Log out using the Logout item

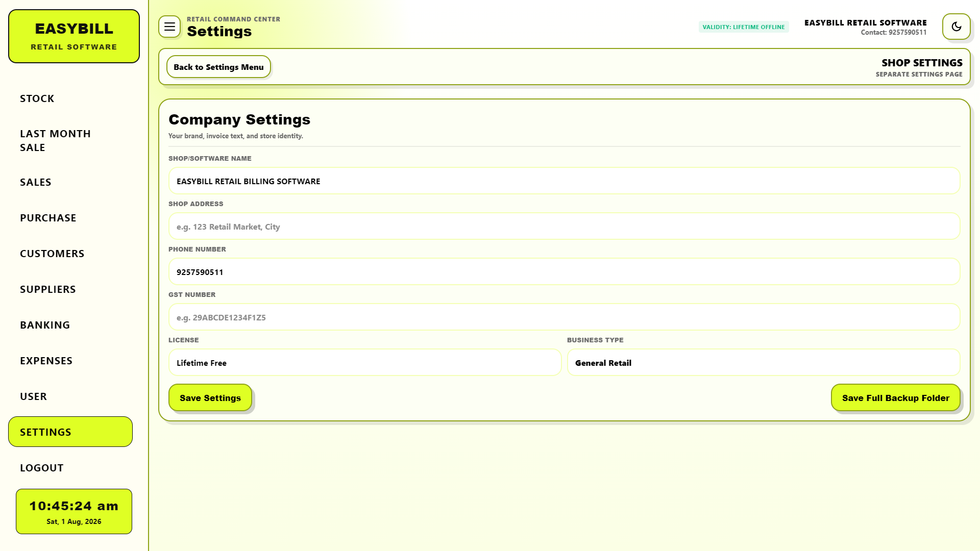click(70, 468)
